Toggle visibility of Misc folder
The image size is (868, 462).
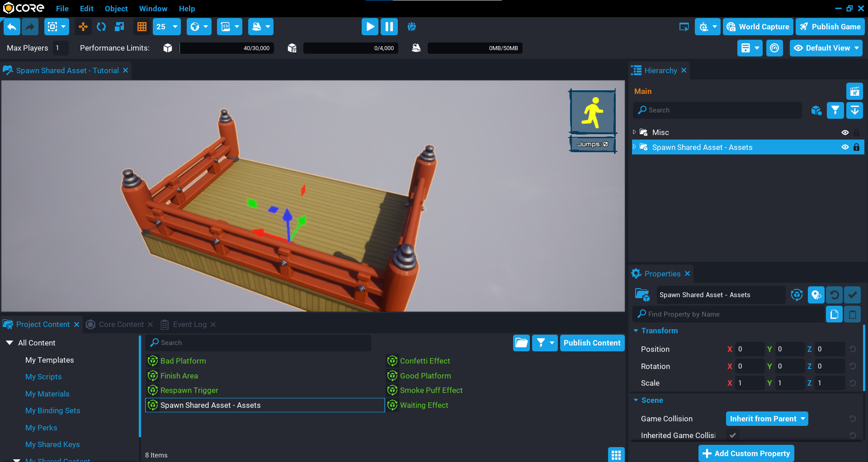(x=844, y=132)
